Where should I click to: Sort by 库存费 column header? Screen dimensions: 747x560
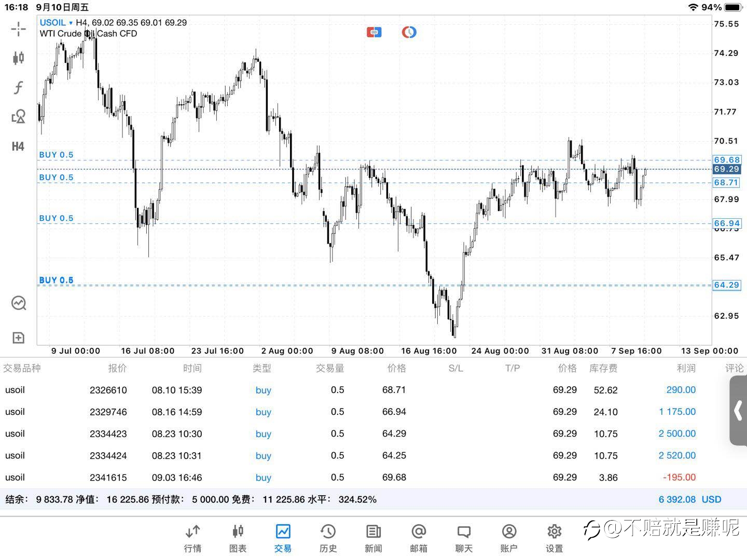pos(603,368)
